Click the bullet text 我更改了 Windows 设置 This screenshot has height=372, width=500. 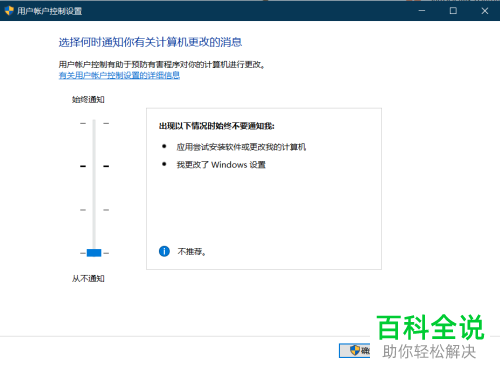coord(221,165)
